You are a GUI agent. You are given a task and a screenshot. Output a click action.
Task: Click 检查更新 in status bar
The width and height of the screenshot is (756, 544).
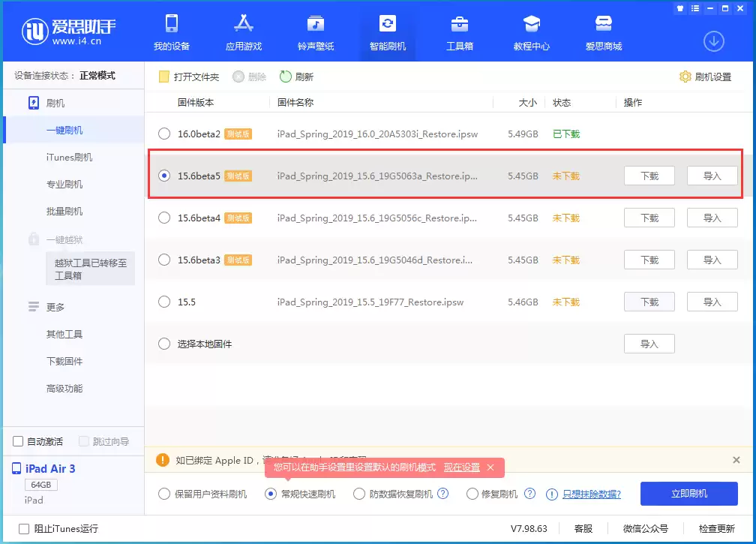716,528
